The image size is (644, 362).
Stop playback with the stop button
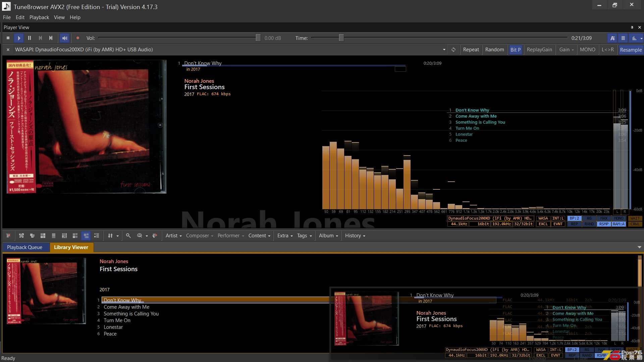[x=8, y=38]
